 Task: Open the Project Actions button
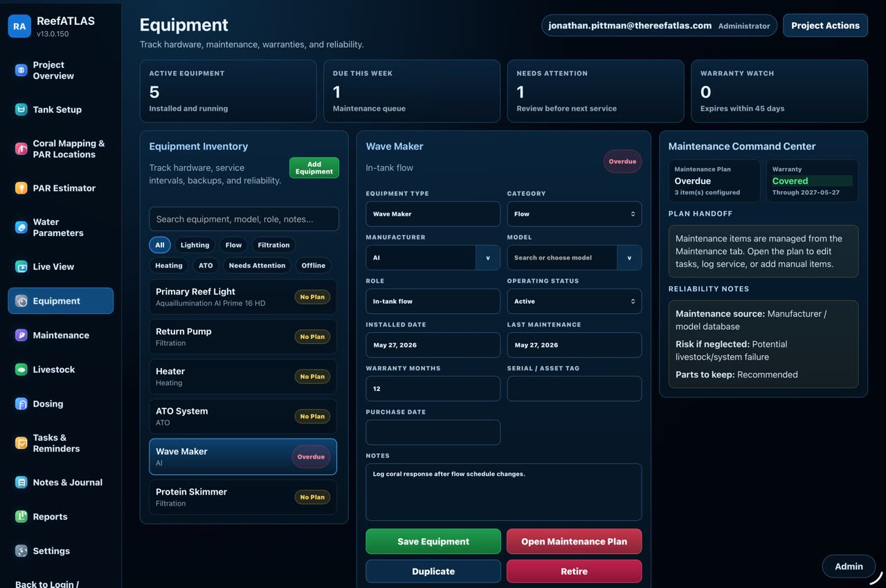(825, 25)
